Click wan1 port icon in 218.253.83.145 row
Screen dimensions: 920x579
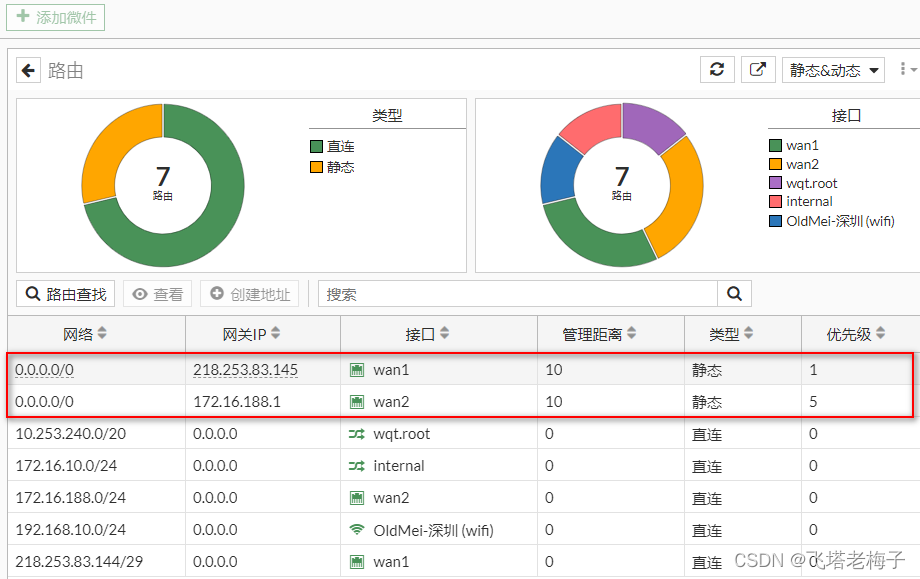coord(357,370)
